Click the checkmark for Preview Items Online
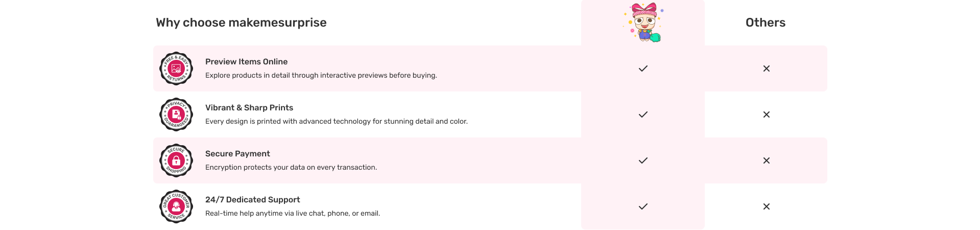Viewport: 980px width, 230px height. point(643,68)
